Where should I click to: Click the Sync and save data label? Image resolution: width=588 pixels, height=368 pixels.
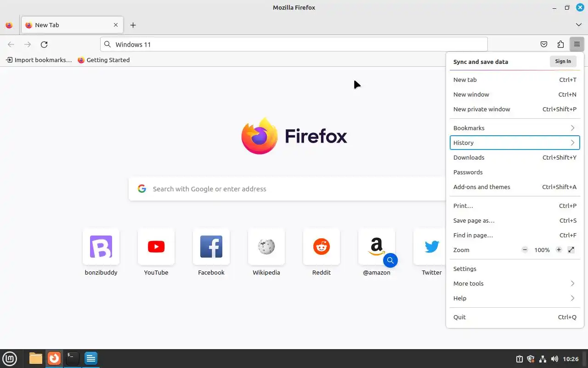[x=481, y=62]
